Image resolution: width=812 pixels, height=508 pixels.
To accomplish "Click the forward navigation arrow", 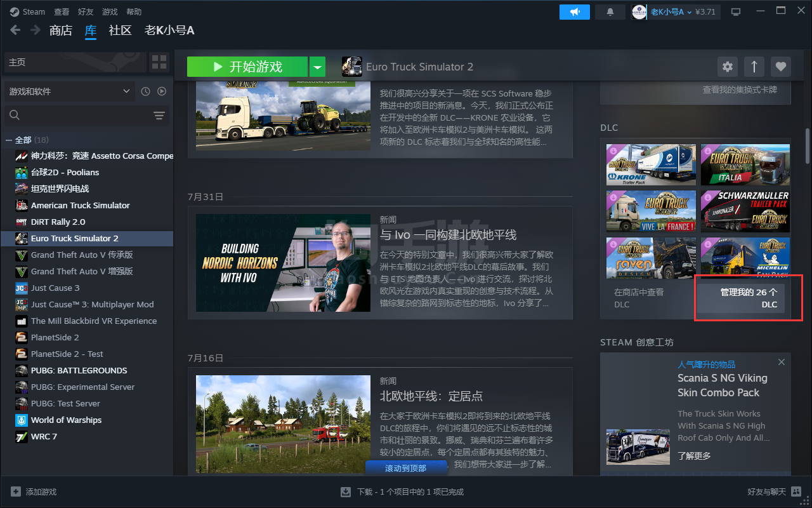I will coord(36,30).
